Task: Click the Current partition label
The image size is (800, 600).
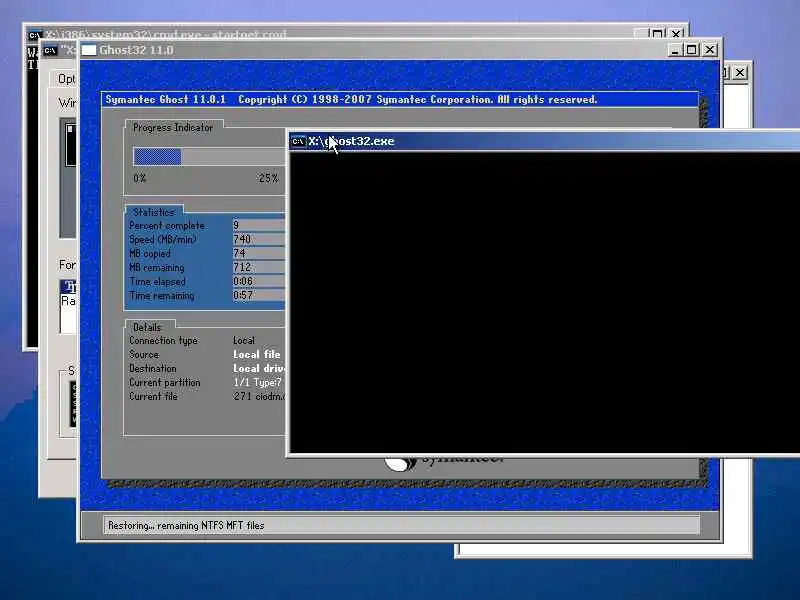Action: (164, 382)
